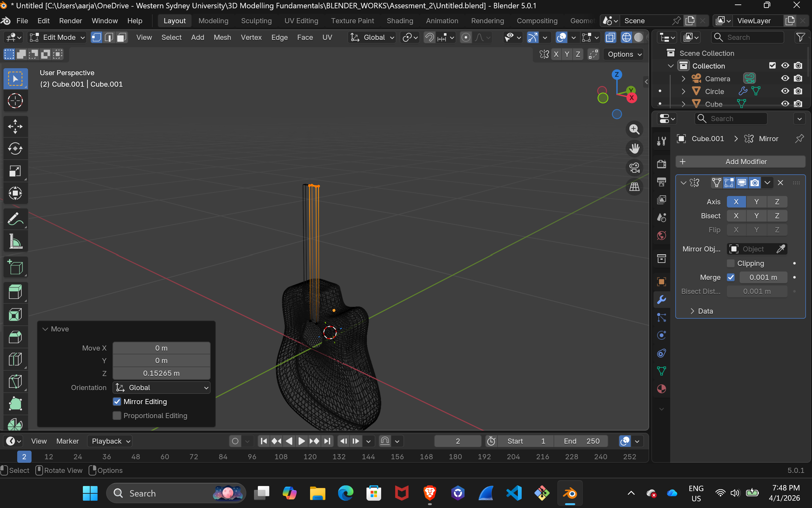Play the animation forward

click(x=301, y=441)
